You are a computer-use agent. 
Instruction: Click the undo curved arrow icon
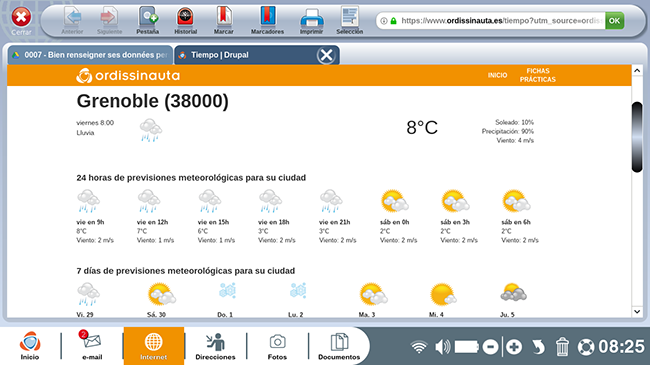click(x=538, y=347)
